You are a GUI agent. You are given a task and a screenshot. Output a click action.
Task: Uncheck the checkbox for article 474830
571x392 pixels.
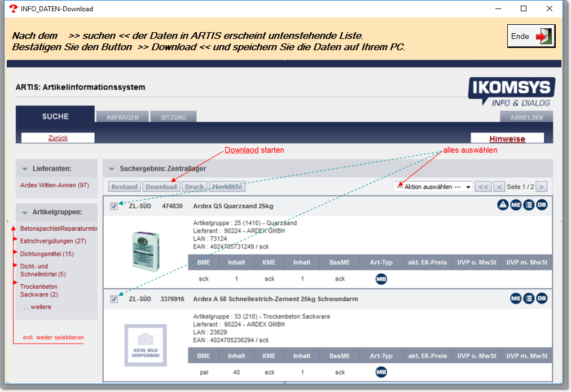coord(114,206)
